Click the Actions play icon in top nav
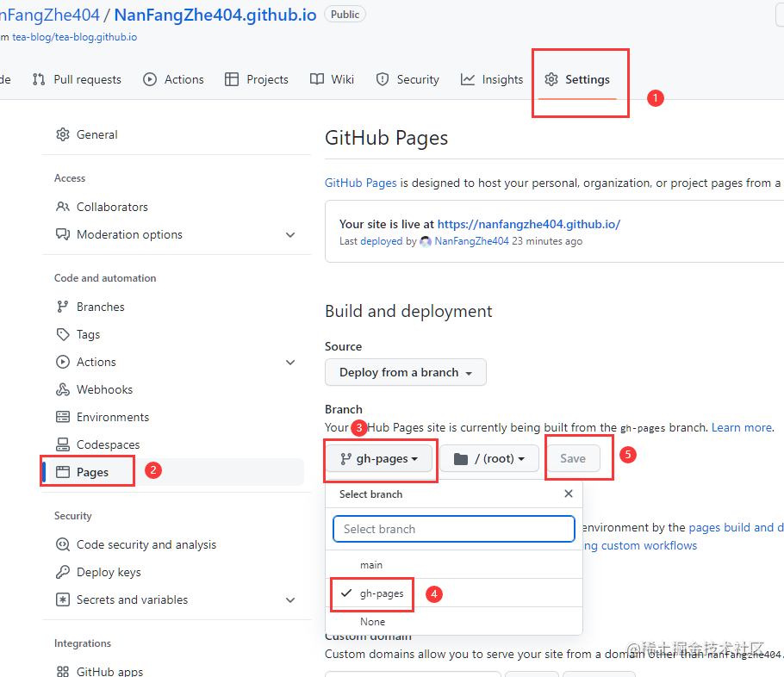784x677 pixels. coord(150,79)
